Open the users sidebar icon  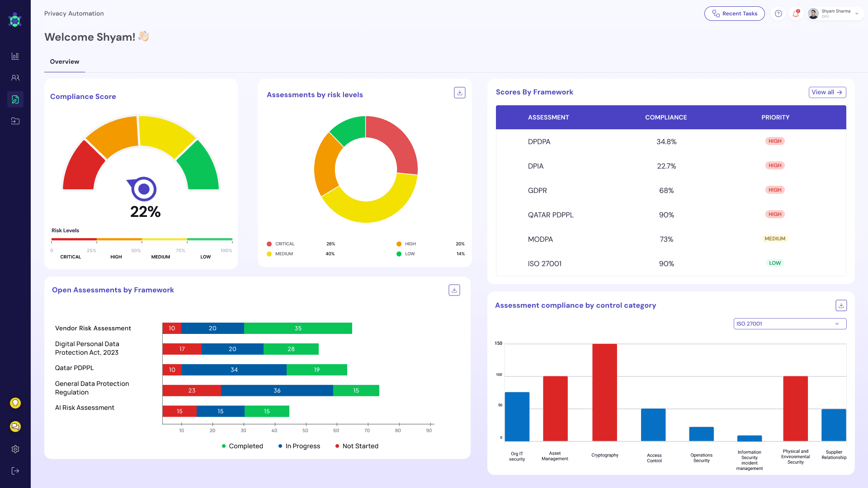click(15, 78)
